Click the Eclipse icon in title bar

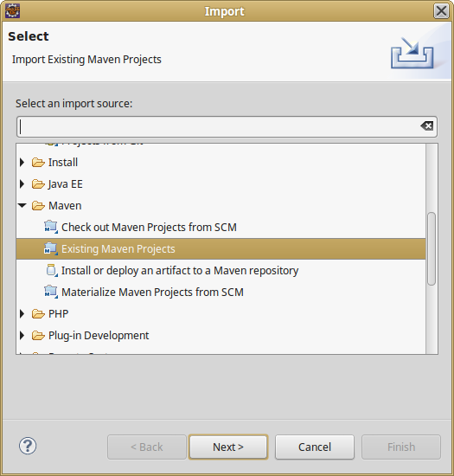12,11
